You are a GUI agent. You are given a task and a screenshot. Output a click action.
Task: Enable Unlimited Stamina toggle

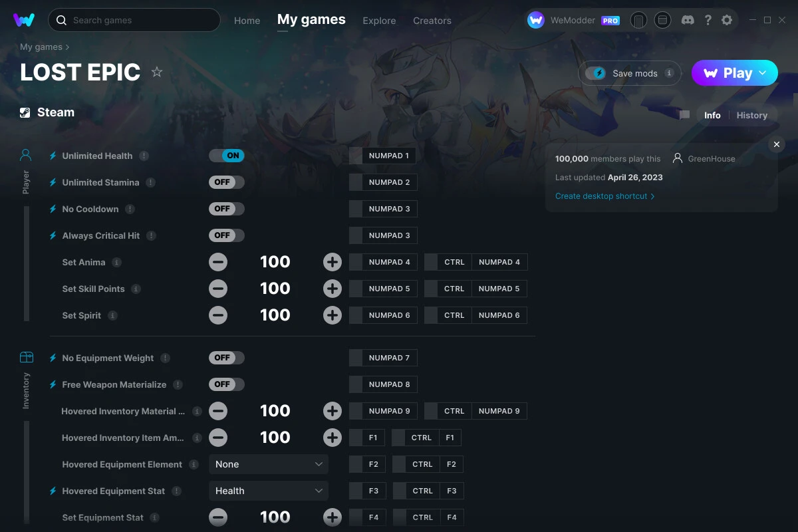click(227, 182)
